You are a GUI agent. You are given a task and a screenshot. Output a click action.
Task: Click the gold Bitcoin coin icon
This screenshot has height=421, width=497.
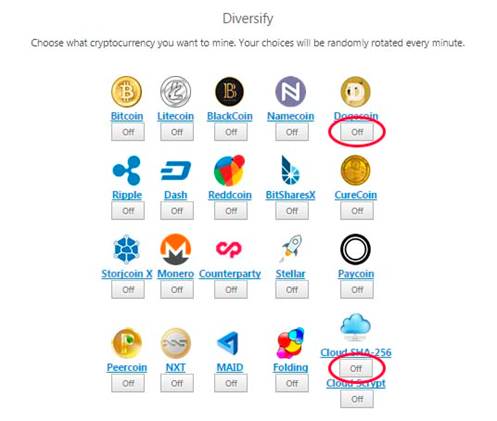tap(127, 92)
